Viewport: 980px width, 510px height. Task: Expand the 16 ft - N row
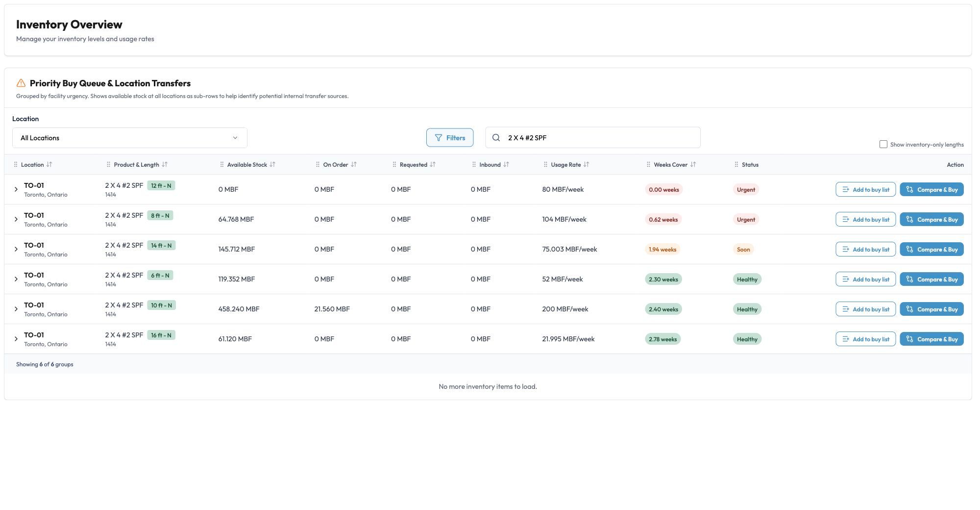tap(16, 339)
